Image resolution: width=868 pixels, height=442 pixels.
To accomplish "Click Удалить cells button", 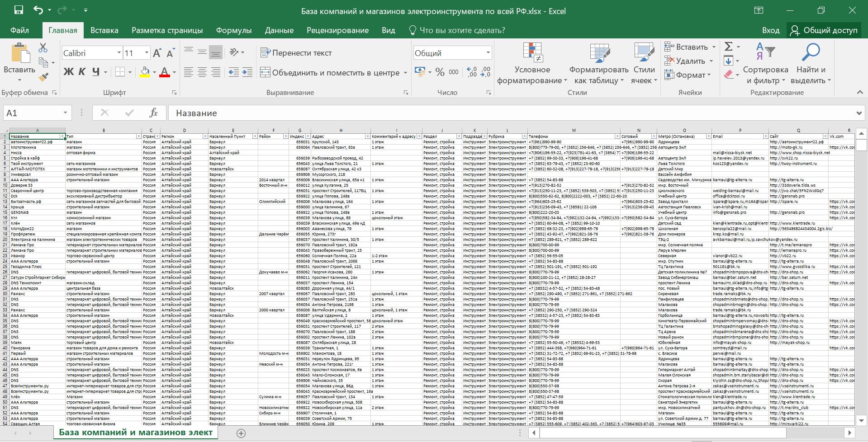I will point(685,61).
